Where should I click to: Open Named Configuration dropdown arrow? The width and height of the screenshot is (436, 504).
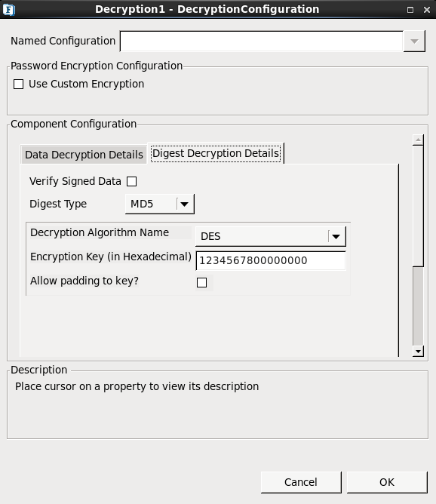(414, 41)
